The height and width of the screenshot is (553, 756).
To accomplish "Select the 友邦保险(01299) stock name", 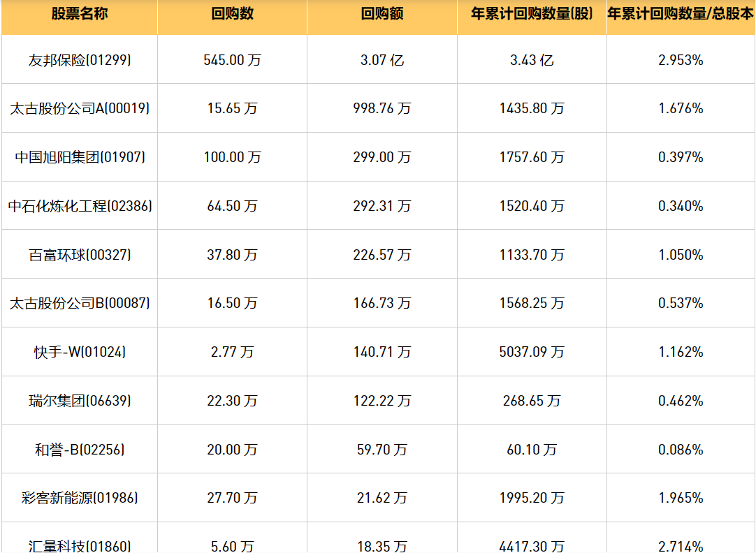I will pos(80,60).
